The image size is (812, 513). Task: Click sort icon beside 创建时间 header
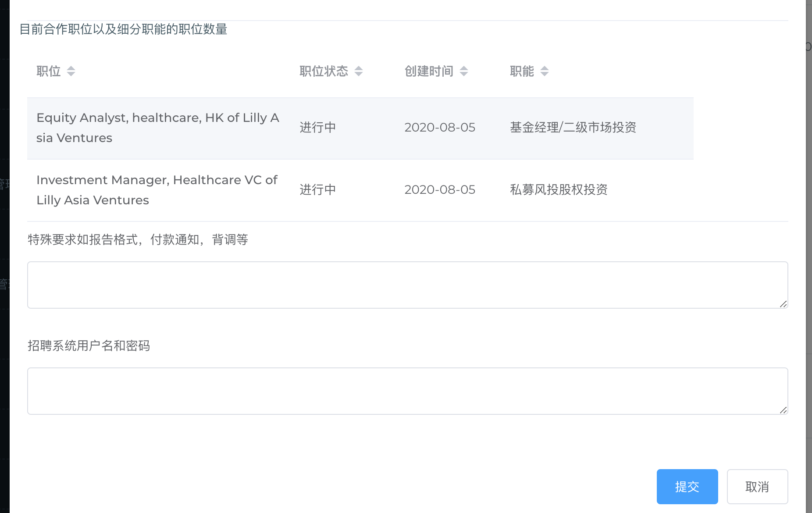[x=464, y=71]
